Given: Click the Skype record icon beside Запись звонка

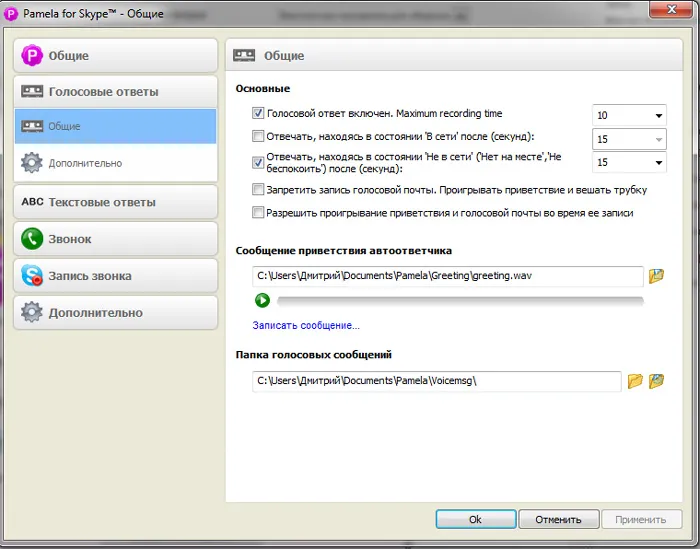Looking at the screenshot, I should (32, 275).
